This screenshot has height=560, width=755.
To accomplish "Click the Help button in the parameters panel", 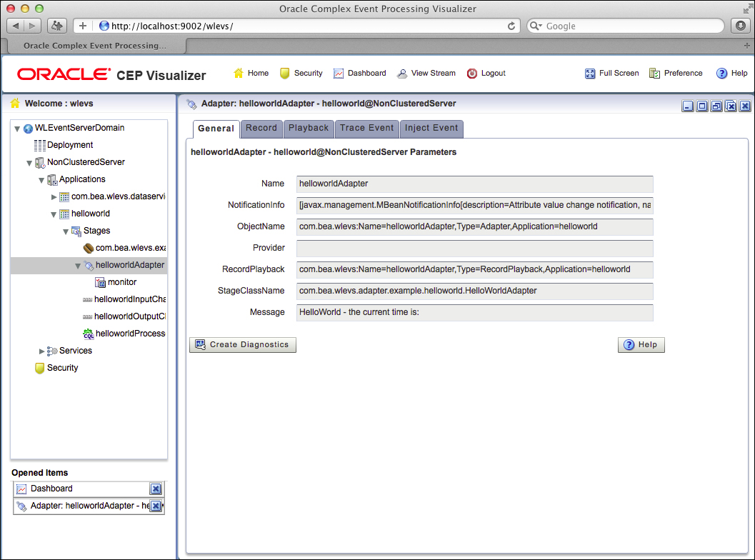I will pos(641,345).
